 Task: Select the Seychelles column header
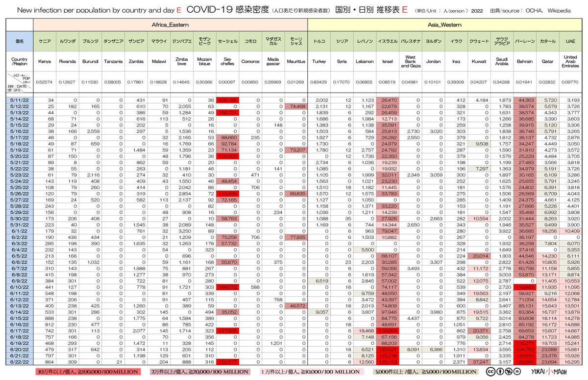227,62
